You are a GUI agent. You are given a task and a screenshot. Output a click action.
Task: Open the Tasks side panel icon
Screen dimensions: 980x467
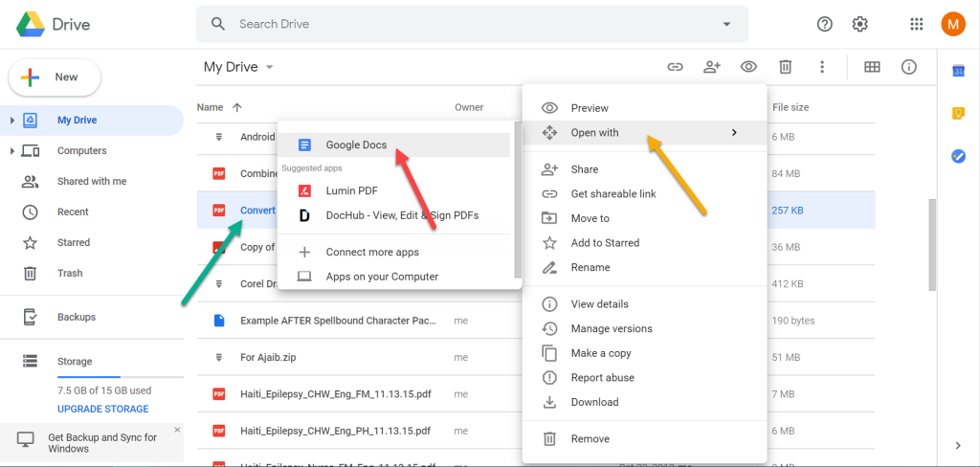click(x=959, y=156)
